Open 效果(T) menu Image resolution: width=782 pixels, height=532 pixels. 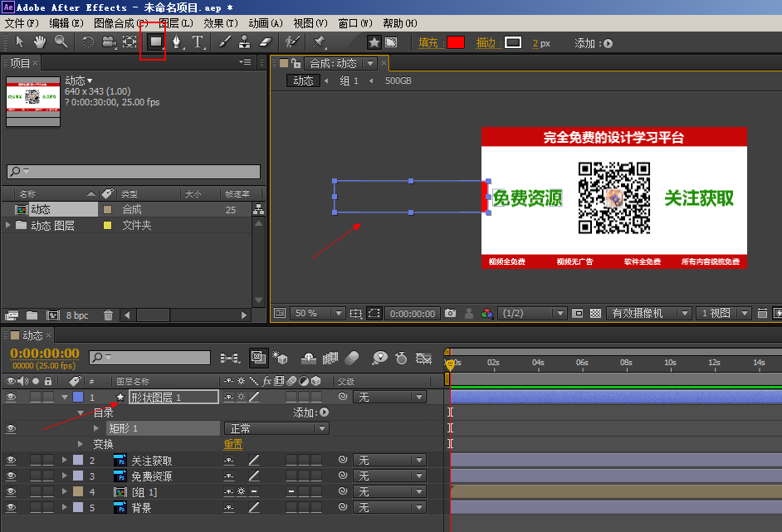(x=221, y=23)
